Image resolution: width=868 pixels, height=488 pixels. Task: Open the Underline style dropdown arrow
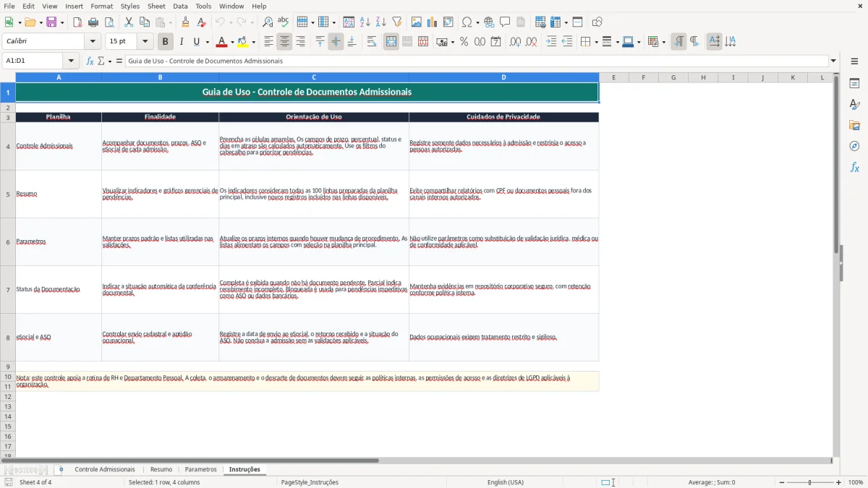click(x=206, y=42)
